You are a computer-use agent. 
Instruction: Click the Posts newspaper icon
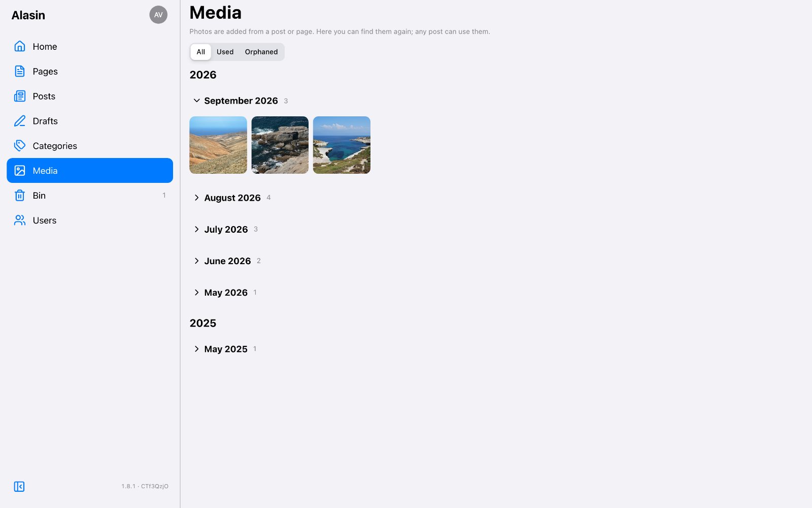click(x=20, y=96)
